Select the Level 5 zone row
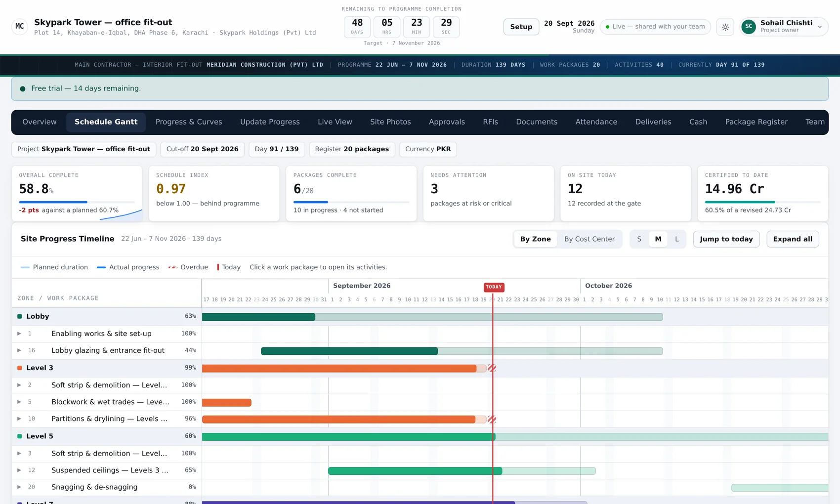 [106, 436]
